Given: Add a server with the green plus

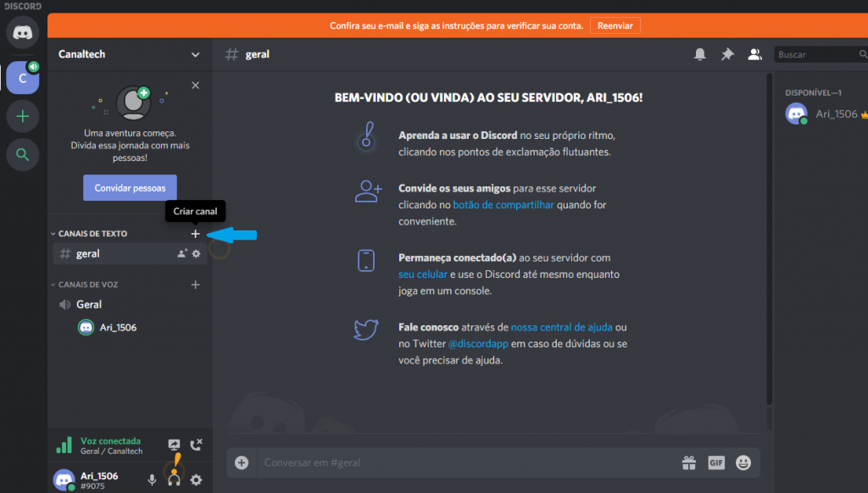Looking at the screenshot, I should point(23,116).
